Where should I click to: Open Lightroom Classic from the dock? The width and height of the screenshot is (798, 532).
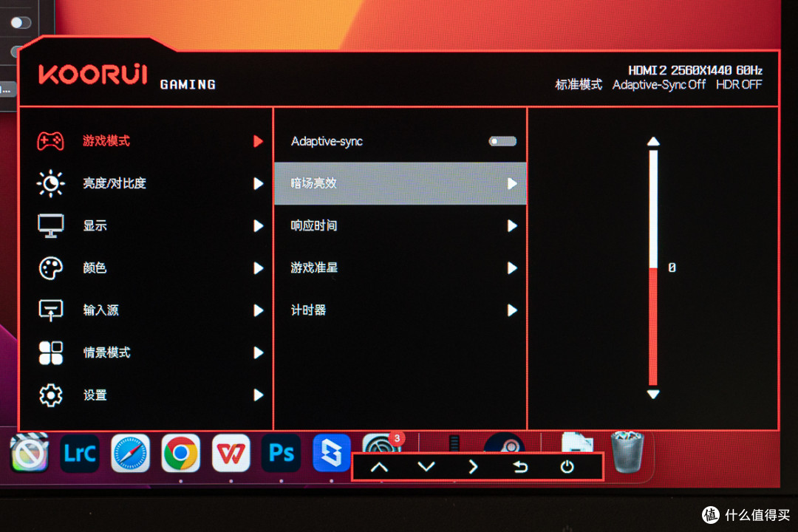pyautogui.click(x=80, y=453)
